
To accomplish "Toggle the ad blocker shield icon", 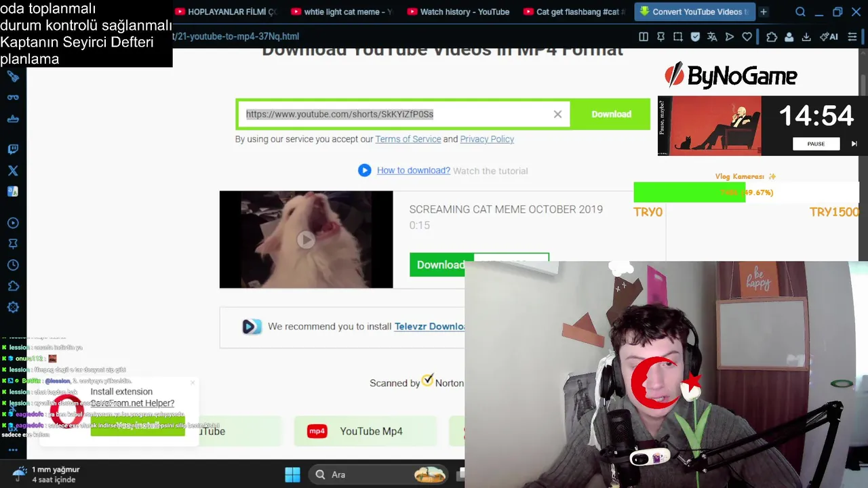I will pos(695,37).
